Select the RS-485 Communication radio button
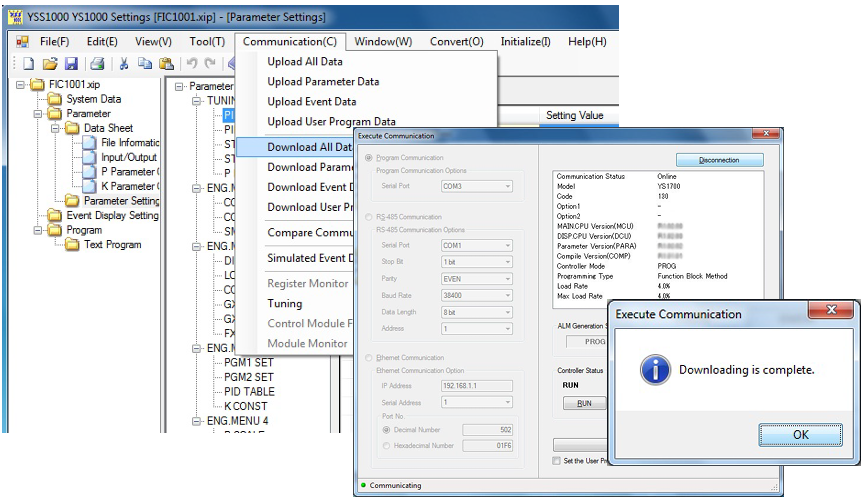The height and width of the screenshot is (502, 867). click(369, 215)
